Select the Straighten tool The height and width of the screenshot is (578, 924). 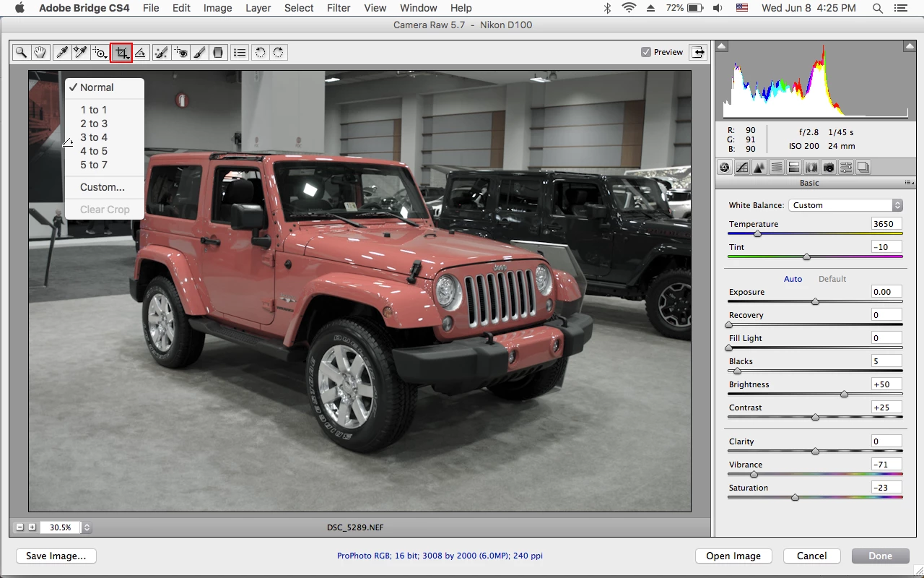coord(141,52)
